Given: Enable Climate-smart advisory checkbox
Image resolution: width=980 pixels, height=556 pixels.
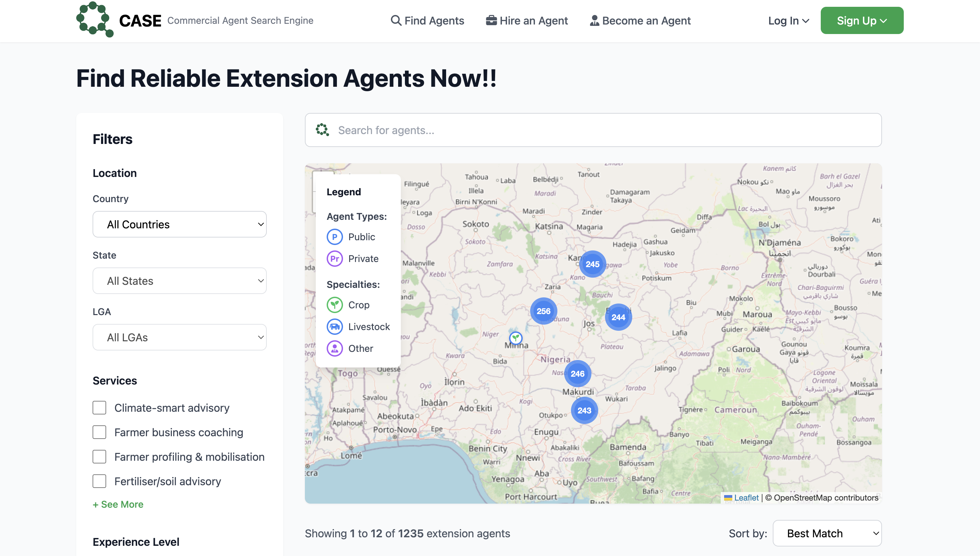Looking at the screenshot, I should [99, 408].
